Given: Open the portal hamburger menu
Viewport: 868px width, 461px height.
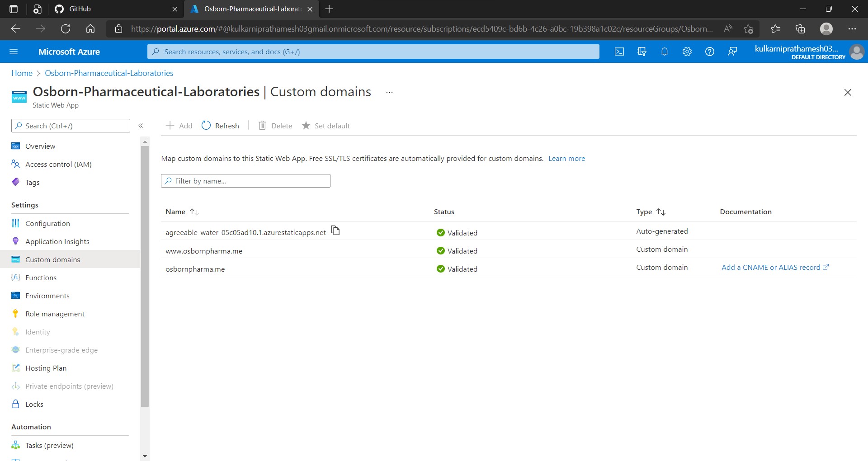Looking at the screenshot, I should pyautogui.click(x=14, y=52).
